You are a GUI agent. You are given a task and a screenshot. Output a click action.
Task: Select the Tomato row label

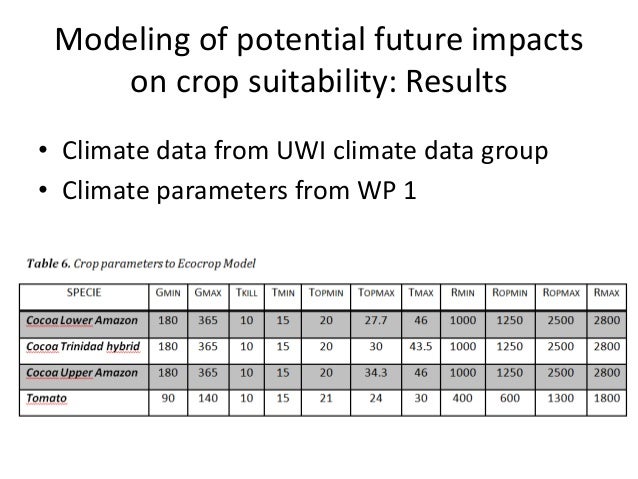pyautogui.click(x=46, y=398)
